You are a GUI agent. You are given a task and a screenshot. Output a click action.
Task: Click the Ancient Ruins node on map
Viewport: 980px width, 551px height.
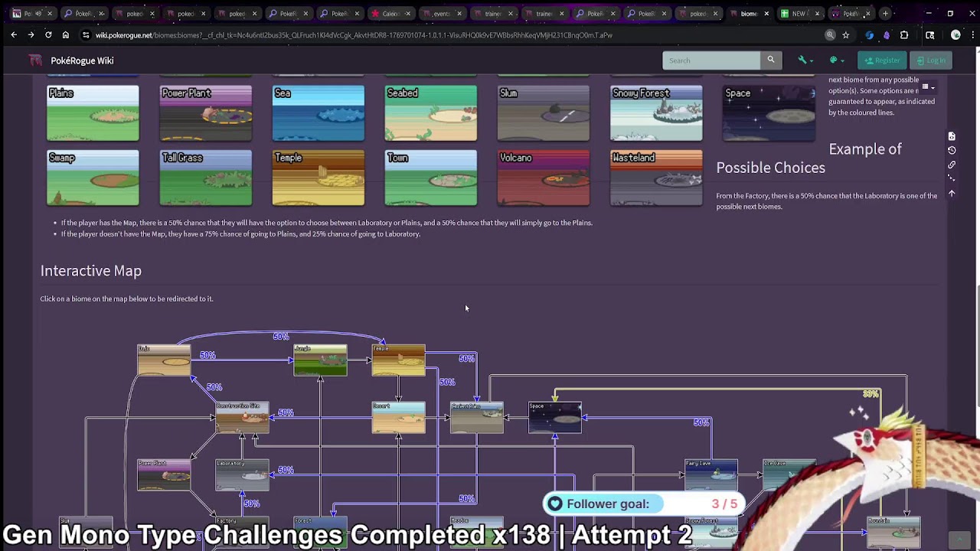[476, 418]
